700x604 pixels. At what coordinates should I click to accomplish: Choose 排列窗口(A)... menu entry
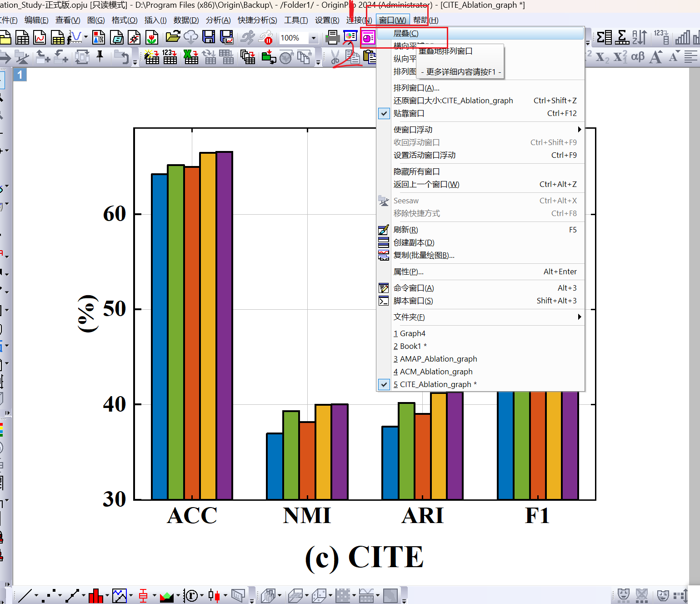pos(480,88)
